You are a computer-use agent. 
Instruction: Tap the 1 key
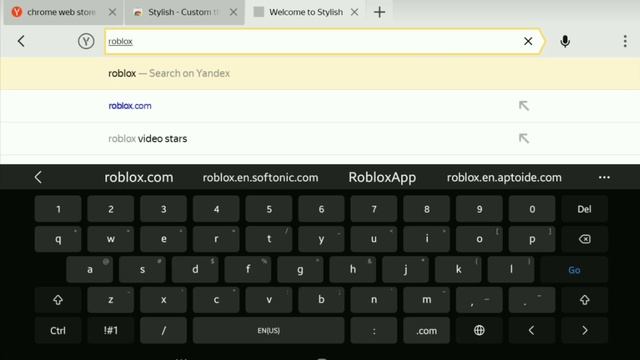click(x=58, y=209)
